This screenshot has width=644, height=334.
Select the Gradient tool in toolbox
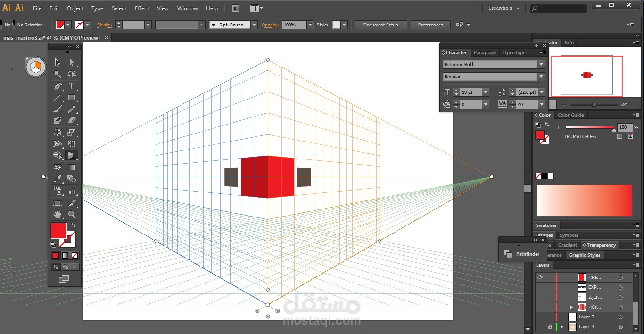pos(72,167)
